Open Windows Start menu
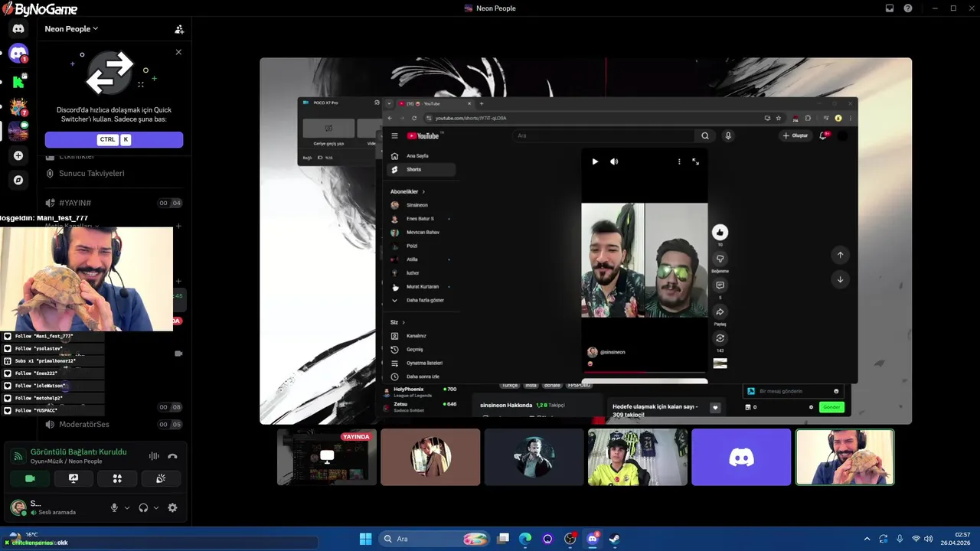This screenshot has height=551, width=980. 365,539
